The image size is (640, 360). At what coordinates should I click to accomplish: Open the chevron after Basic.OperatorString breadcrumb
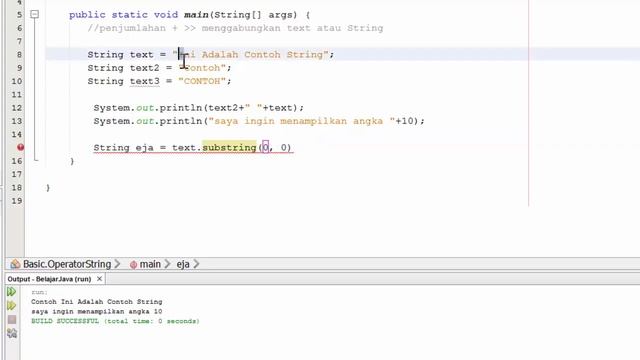pyautogui.click(x=118, y=264)
